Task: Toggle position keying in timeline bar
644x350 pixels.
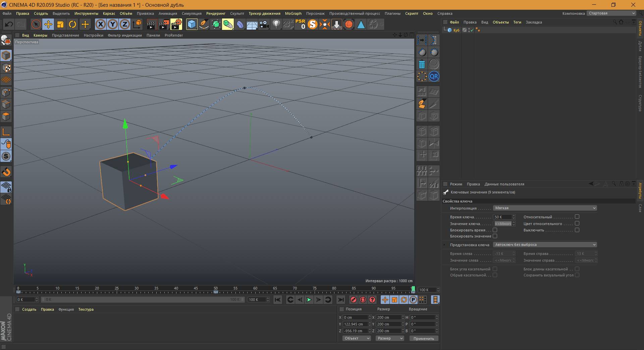Action: pos(385,300)
